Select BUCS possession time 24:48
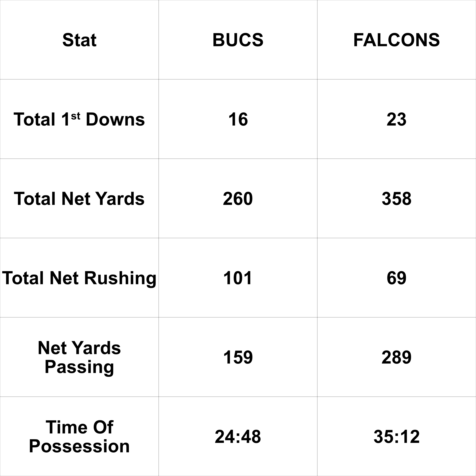476x476 pixels. click(238, 437)
